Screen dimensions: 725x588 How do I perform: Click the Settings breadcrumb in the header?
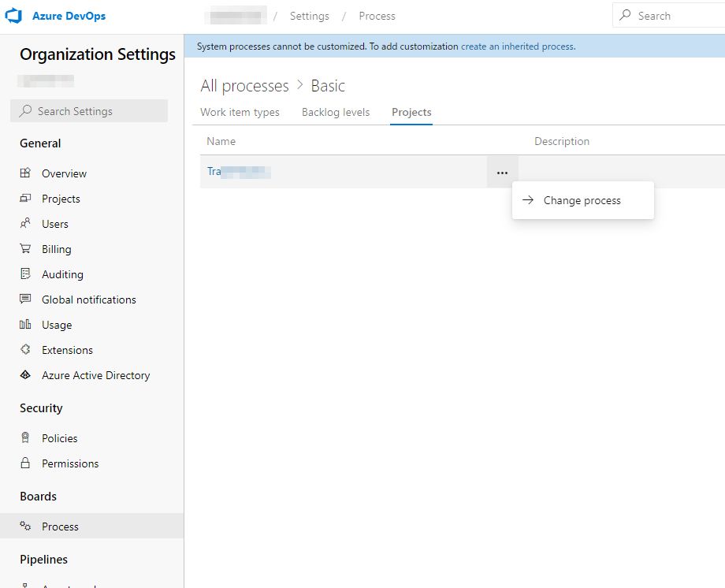[310, 16]
